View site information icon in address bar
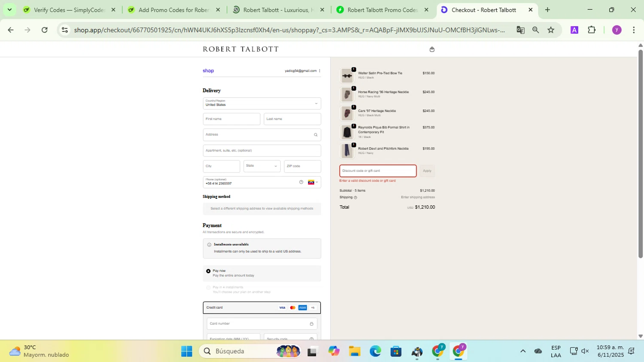 (x=65, y=30)
